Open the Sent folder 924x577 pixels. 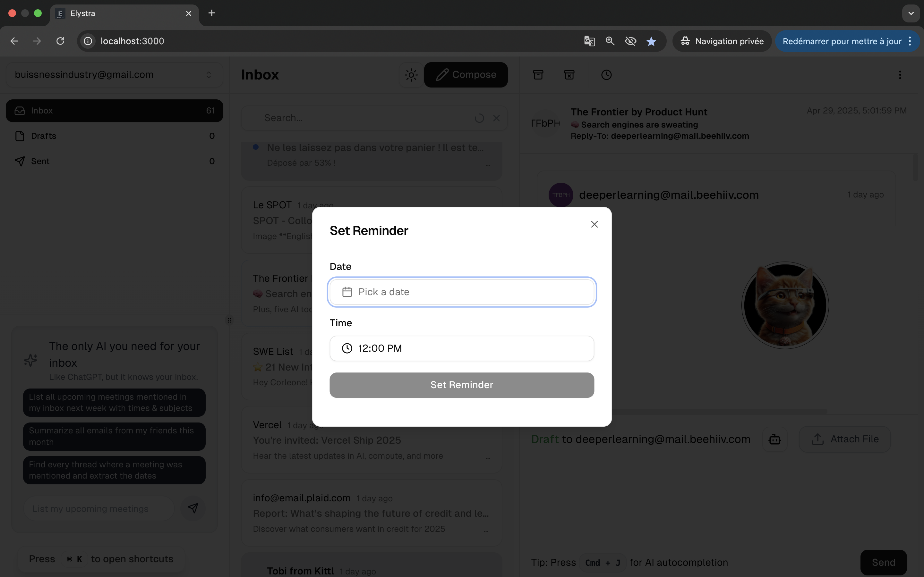pos(40,161)
